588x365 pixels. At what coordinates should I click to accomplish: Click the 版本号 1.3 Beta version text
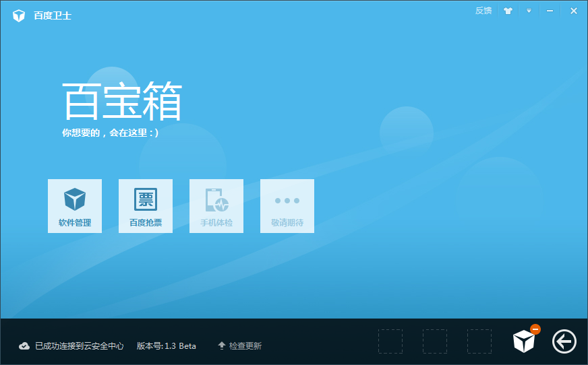tap(167, 346)
